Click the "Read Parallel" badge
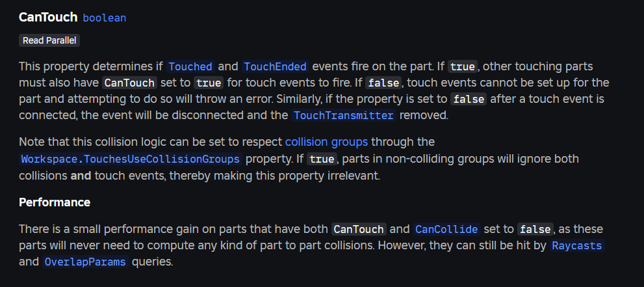 (x=49, y=40)
